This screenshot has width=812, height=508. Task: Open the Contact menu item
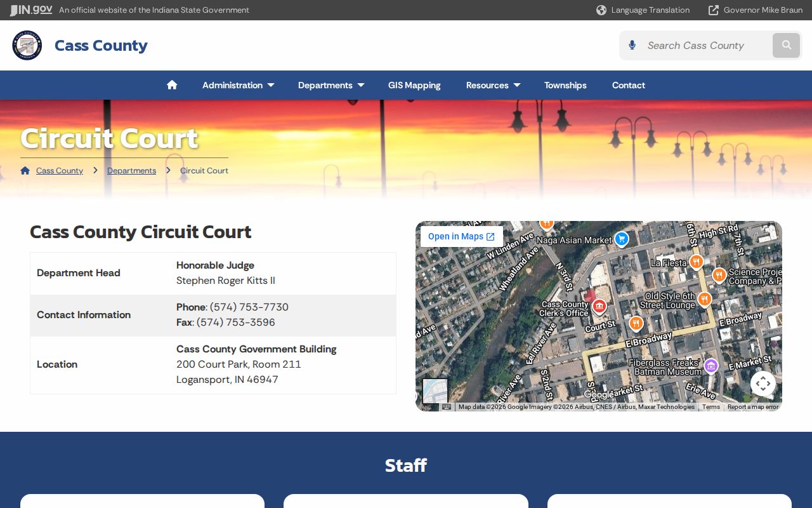pyautogui.click(x=629, y=85)
